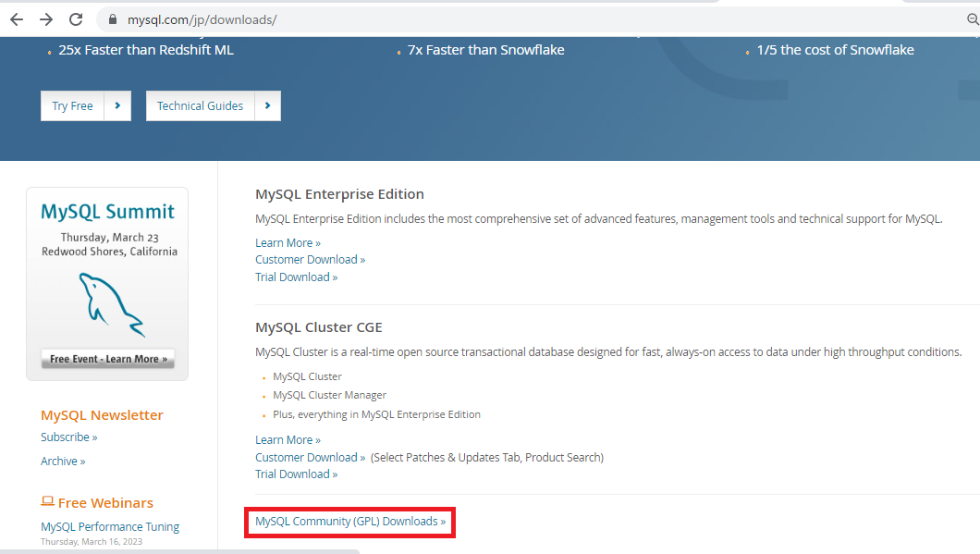The image size is (980, 554).
Task: Click the Free Webinars heading
Action: point(105,503)
